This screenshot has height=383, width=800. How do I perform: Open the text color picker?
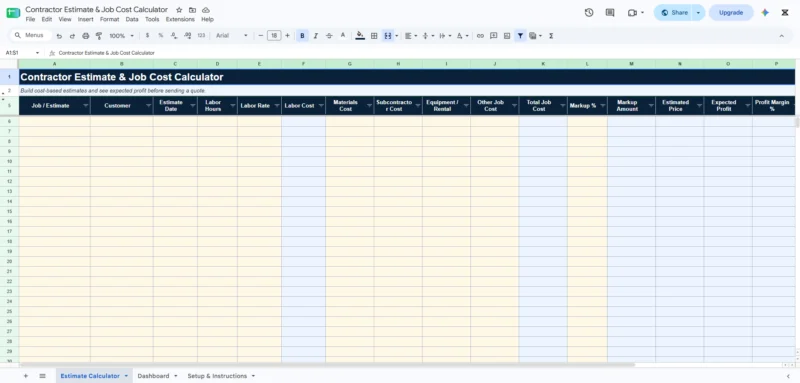[343, 36]
